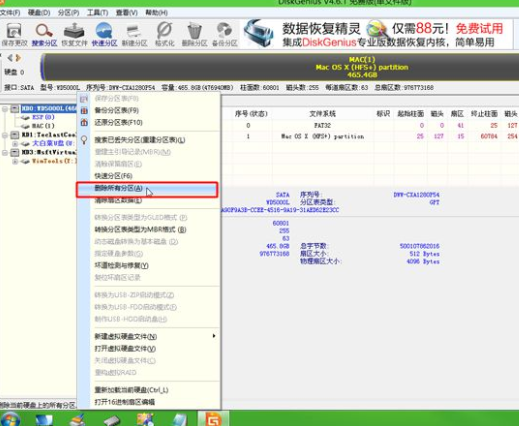Click the search lost partitions magnifier icon in menu

point(84,140)
